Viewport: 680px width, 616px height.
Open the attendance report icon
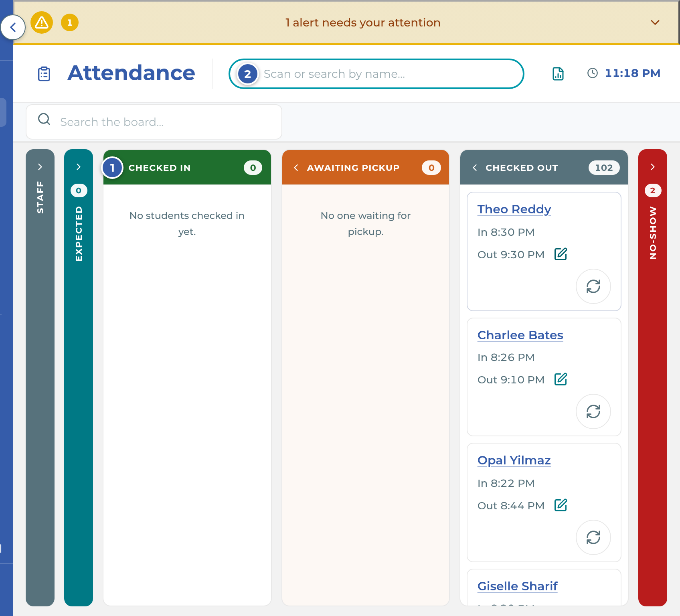click(x=558, y=74)
